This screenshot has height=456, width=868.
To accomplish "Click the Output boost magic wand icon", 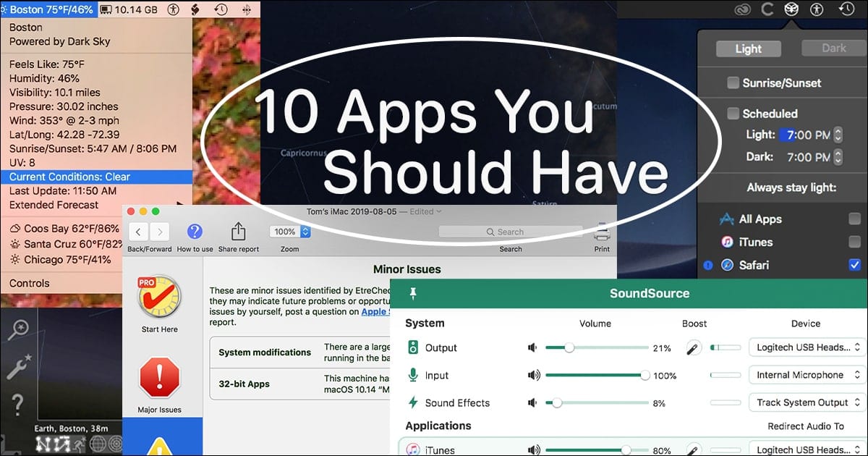I will (x=694, y=348).
